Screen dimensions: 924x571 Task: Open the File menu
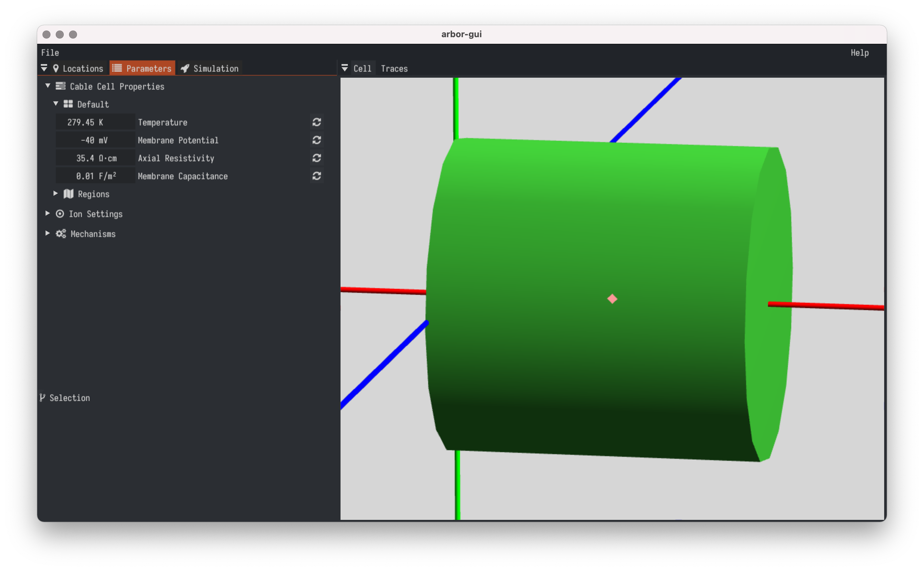(x=50, y=52)
